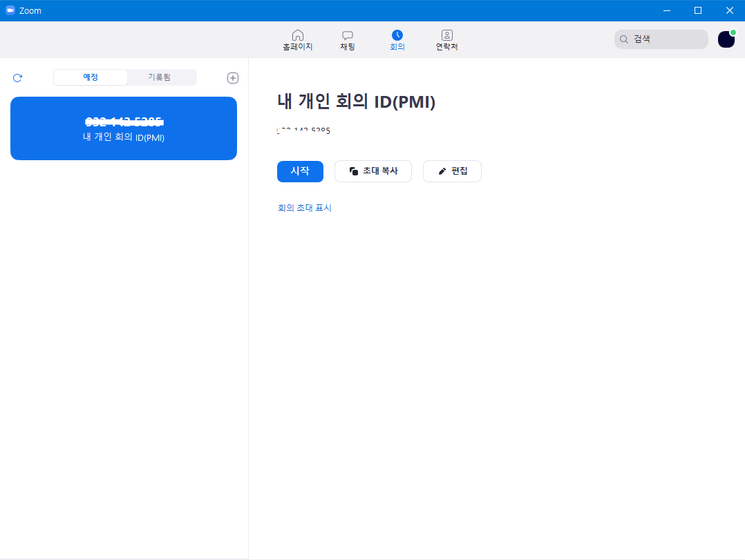745x560 pixels.
Task: Select the 내 개인 회의 ID(PMI) card
Action: (124, 128)
